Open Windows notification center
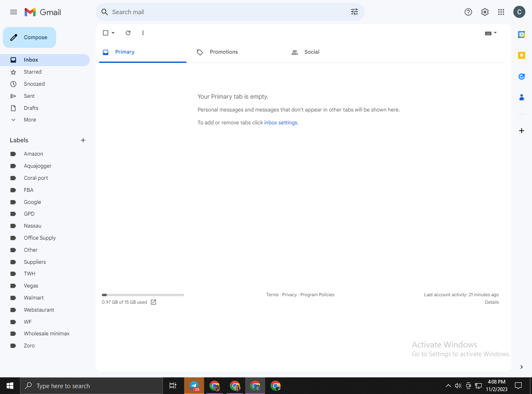 click(x=518, y=386)
